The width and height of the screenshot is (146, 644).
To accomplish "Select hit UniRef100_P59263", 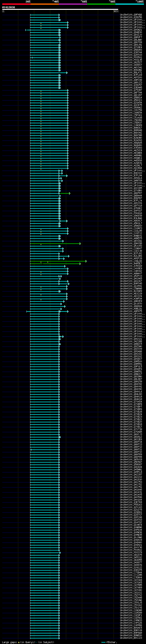I will point(131,505).
